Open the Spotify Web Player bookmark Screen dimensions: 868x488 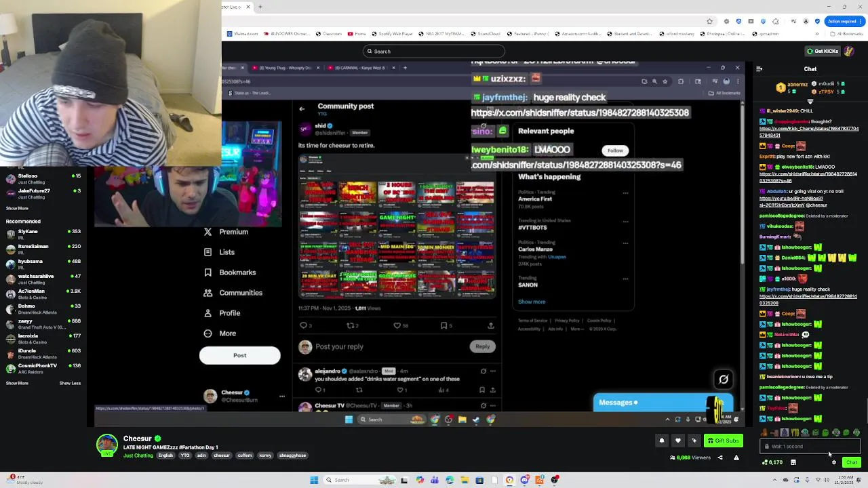[393, 34]
